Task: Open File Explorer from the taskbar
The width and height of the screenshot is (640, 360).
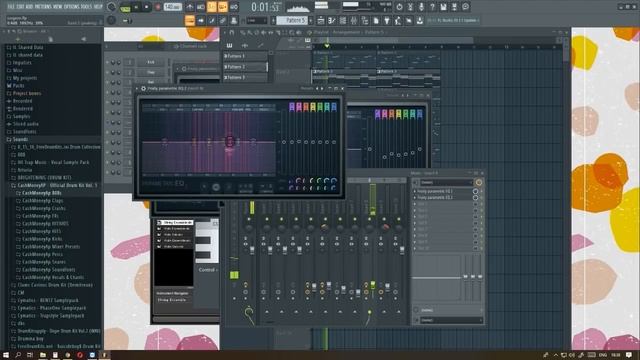Action: click(x=42, y=355)
